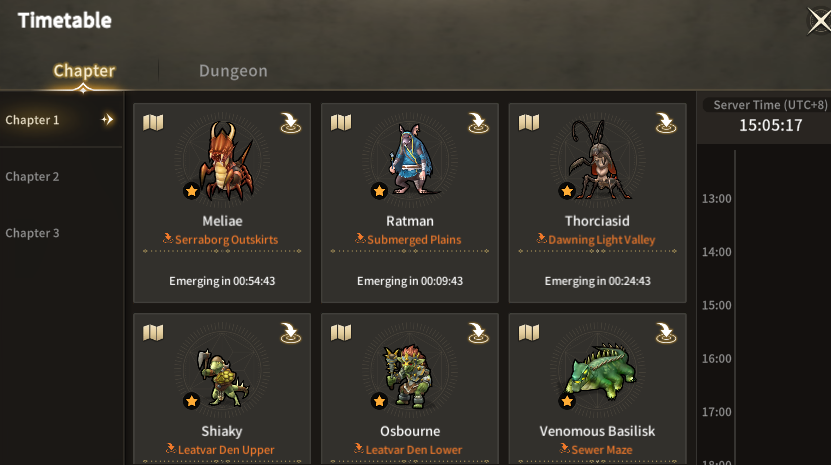Toggle star favorite on Meliae
The height and width of the screenshot is (465, 831).
coord(191,191)
